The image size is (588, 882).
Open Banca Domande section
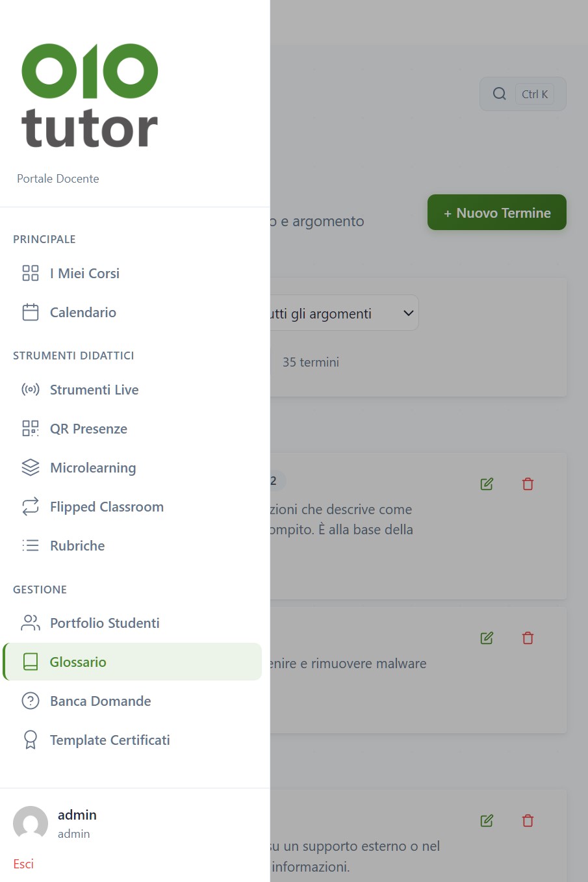click(x=100, y=701)
